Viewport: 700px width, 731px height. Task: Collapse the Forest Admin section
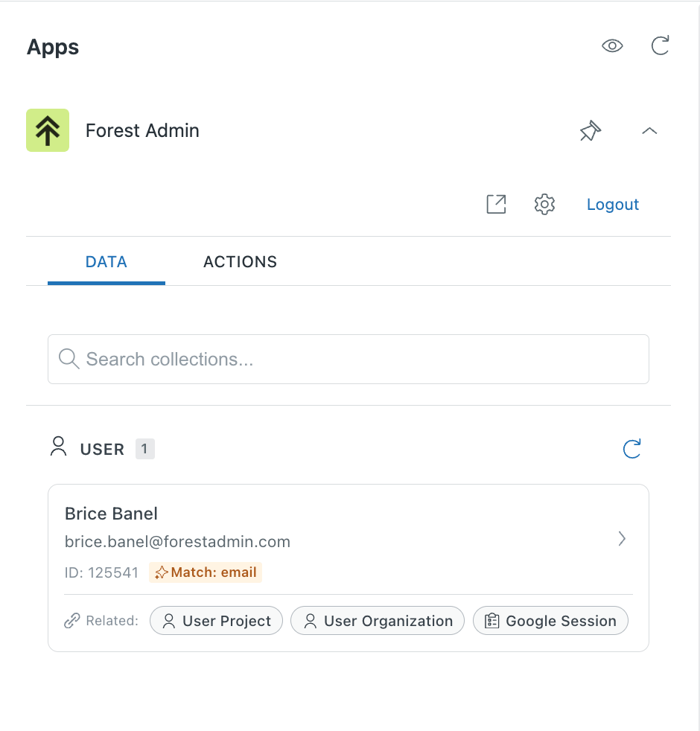pos(649,131)
